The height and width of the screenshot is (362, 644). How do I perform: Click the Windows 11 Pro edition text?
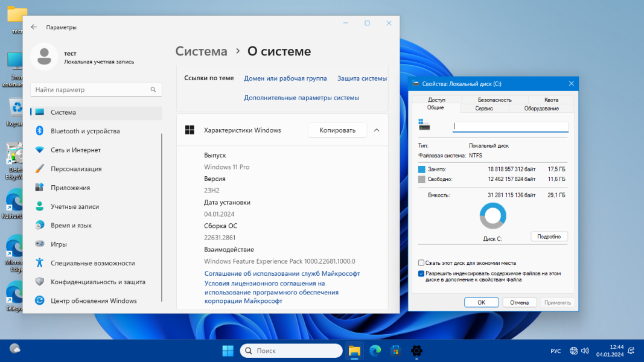227,167
